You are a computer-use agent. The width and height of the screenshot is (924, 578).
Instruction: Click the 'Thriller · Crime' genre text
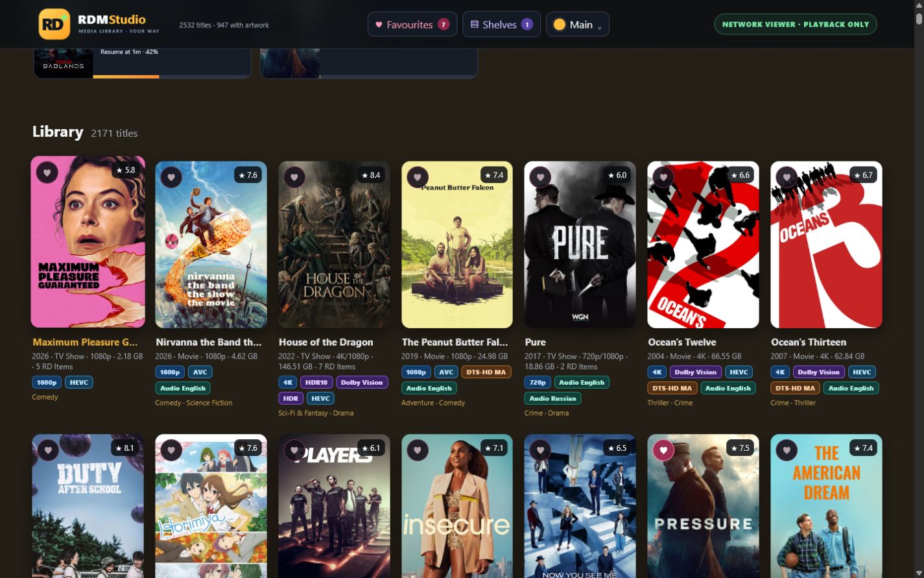670,403
